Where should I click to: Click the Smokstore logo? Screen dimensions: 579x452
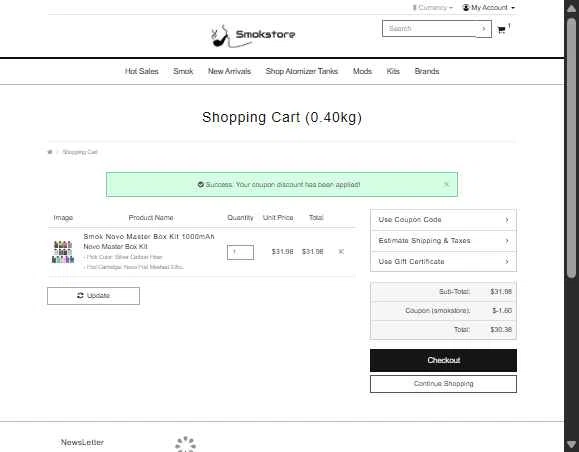(253, 35)
